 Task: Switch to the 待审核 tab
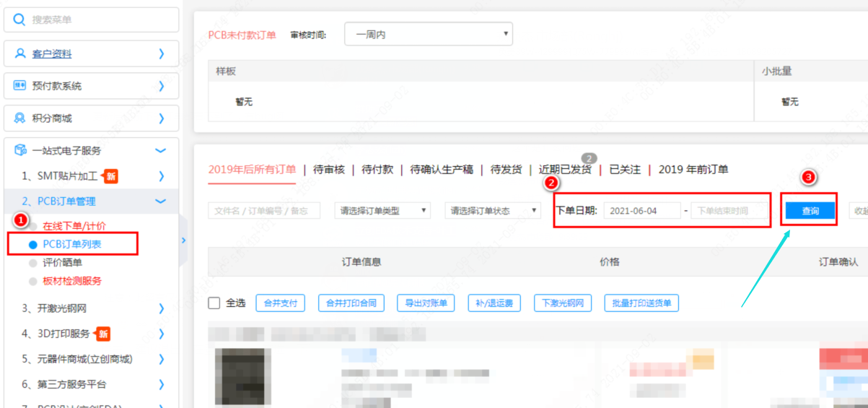point(328,170)
